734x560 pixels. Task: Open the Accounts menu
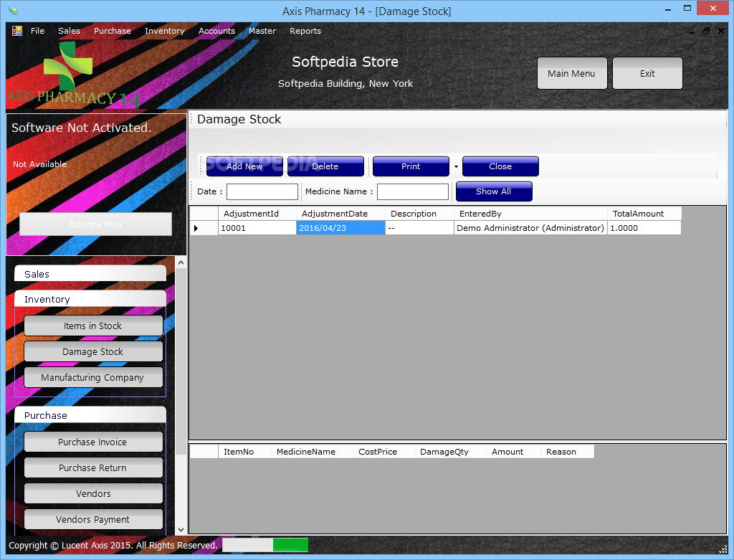click(x=216, y=31)
